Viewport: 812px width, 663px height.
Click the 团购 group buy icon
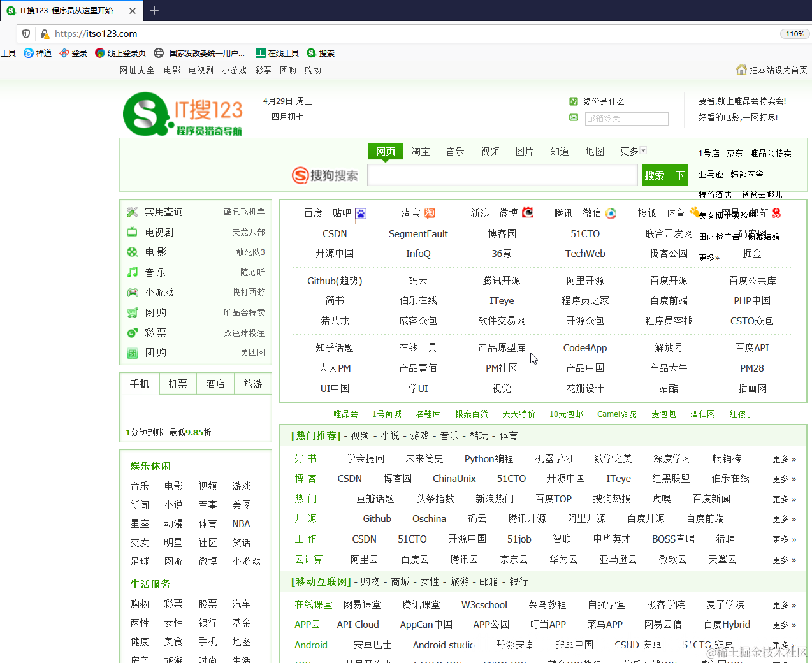(x=133, y=353)
